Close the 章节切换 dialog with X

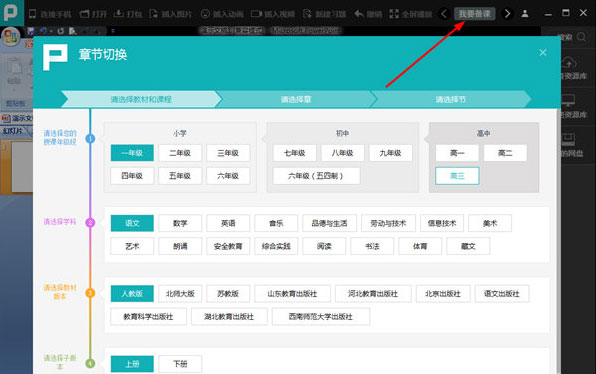click(x=543, y=53)
